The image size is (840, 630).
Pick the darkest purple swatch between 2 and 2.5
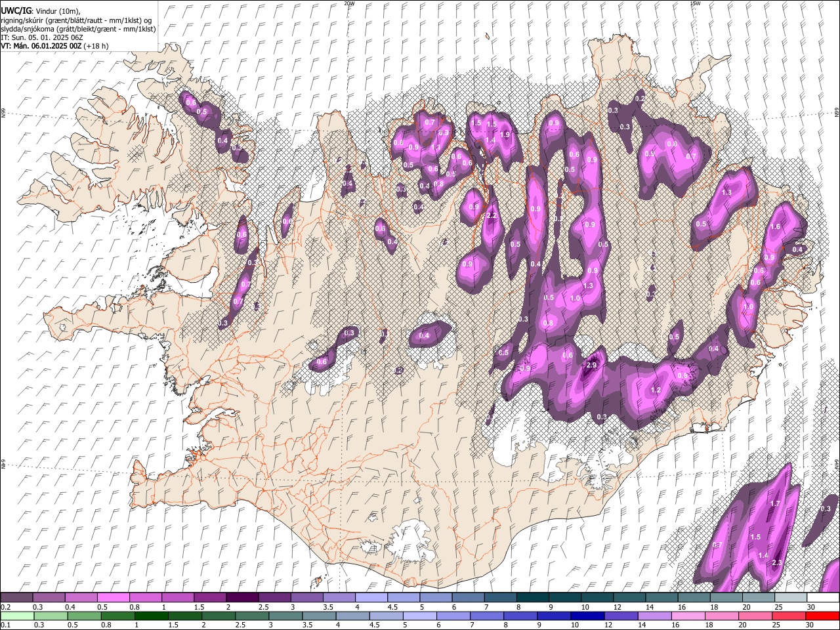[242, 598]
